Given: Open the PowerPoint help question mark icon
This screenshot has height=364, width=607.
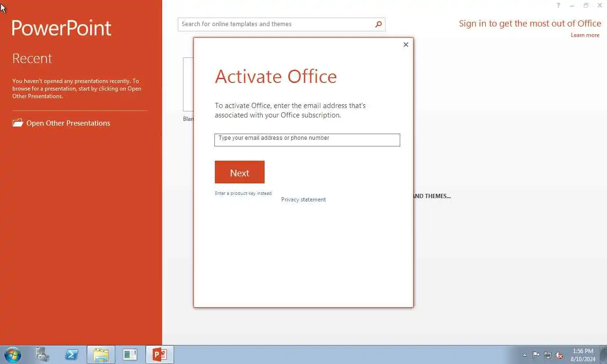Looking at the screenshot, I should [x=558, y=6].
